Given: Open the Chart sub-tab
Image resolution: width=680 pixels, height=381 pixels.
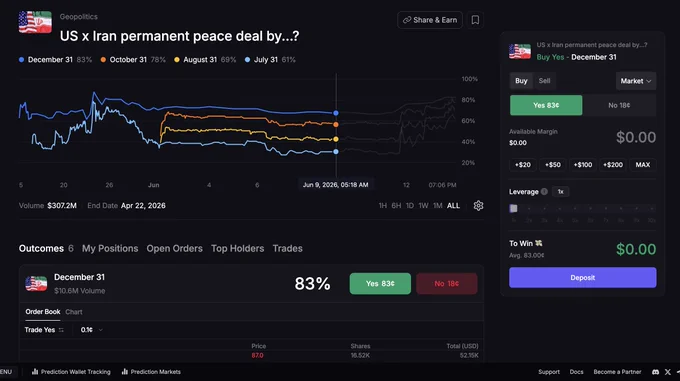Looking at the screenshot, I should [74, 312].
